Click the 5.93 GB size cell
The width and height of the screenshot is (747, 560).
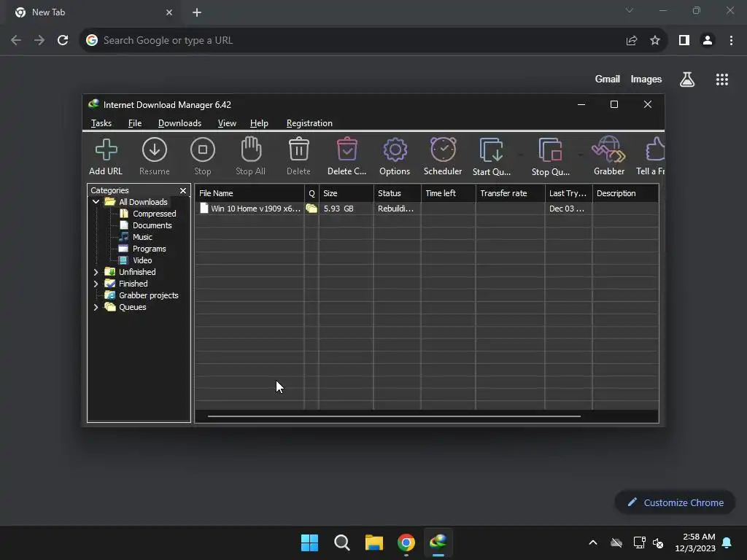pyautogui.click(x=338, y=209)
